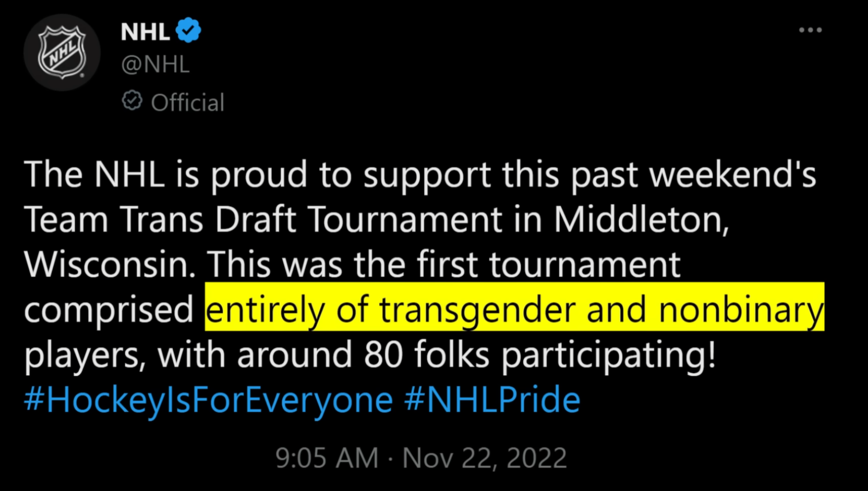Click the word Wisconsin in the tweet

point(110,265)
